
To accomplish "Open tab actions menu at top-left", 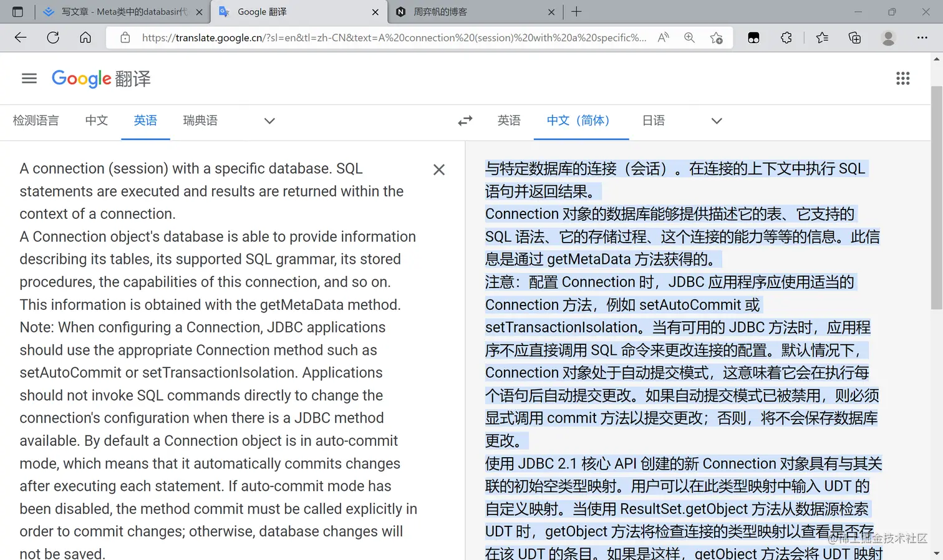I will coord(17,12).
